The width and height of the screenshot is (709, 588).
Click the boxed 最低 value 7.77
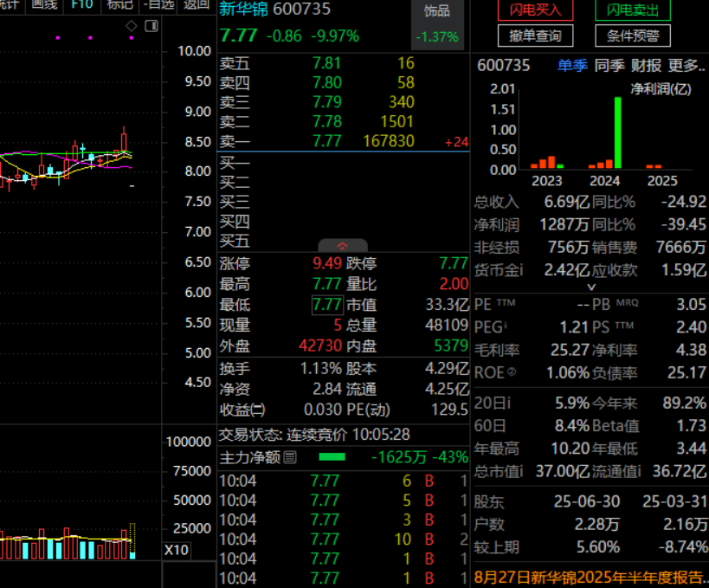pyautogui.click(x=327, y=305)
